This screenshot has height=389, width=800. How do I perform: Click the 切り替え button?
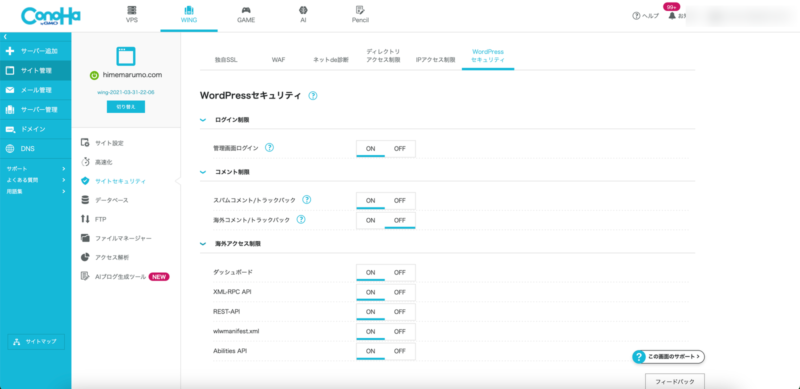126,107
